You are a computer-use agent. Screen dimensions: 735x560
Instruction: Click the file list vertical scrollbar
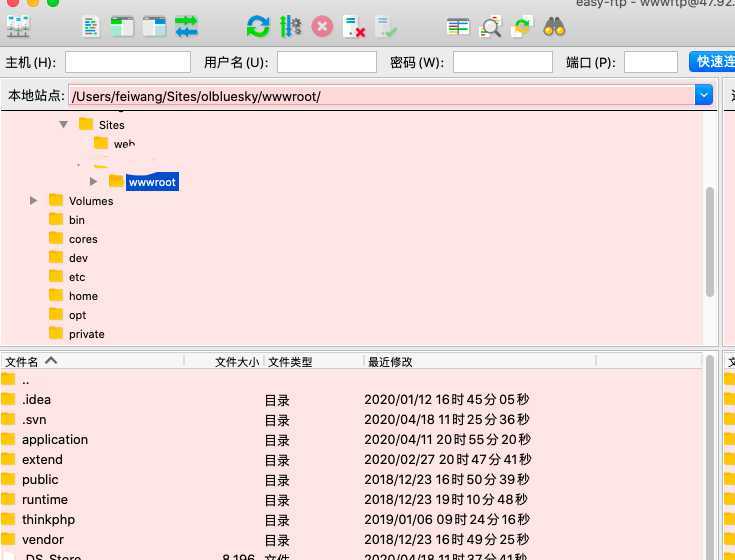(710, 457)
